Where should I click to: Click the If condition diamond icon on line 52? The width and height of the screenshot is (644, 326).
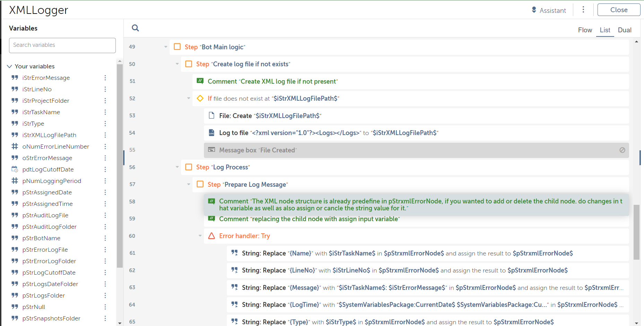pyautogui.click(x=200, y=99)
